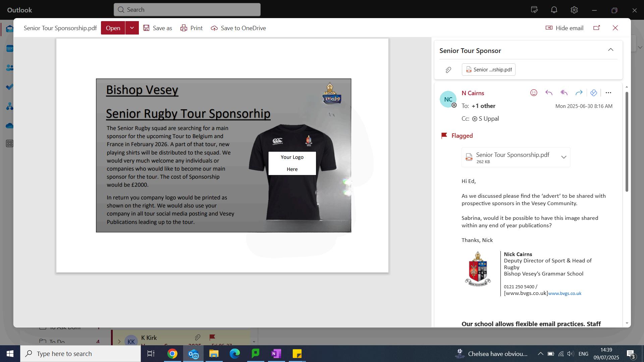
Task: Click the Reply all arrow icon
Action: point(564,93)
